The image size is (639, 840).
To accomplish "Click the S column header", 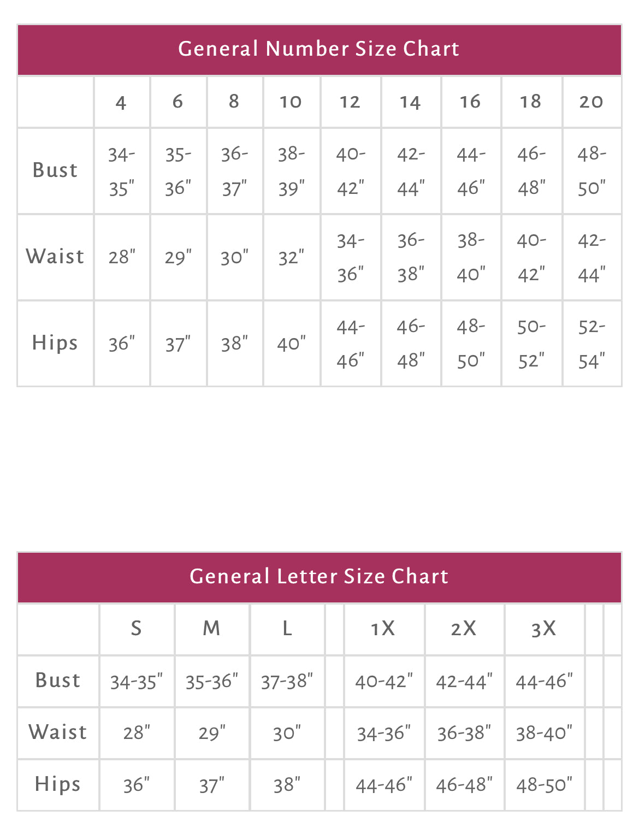I will click(x=137, y=629).
